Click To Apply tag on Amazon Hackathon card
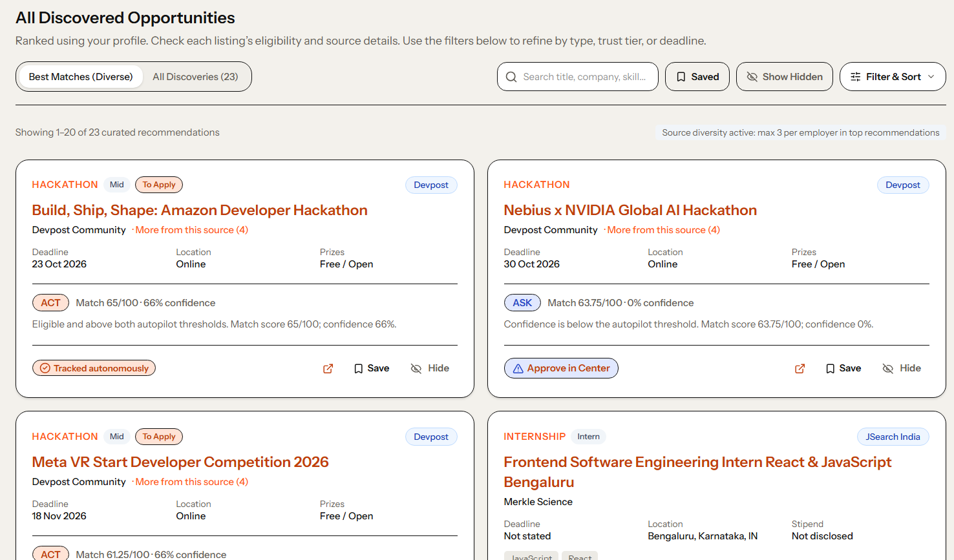 click(x=159, y=185)
